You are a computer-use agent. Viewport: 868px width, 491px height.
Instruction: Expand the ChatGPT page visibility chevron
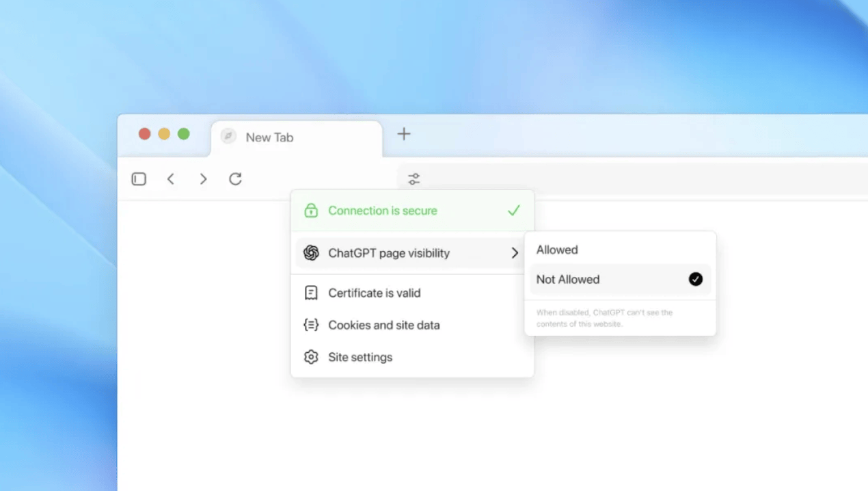tap(515, 253)
